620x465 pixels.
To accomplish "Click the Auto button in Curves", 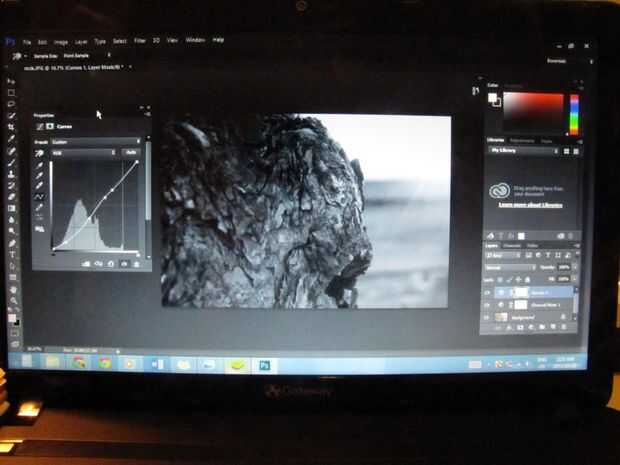I will point(131,152).
